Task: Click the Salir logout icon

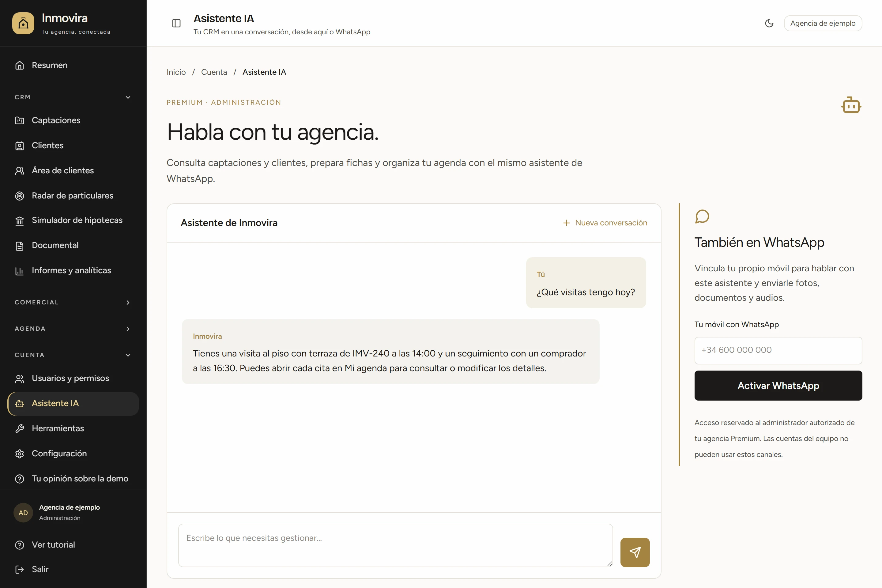Action: pyautogui.click(x=20, y=570)
